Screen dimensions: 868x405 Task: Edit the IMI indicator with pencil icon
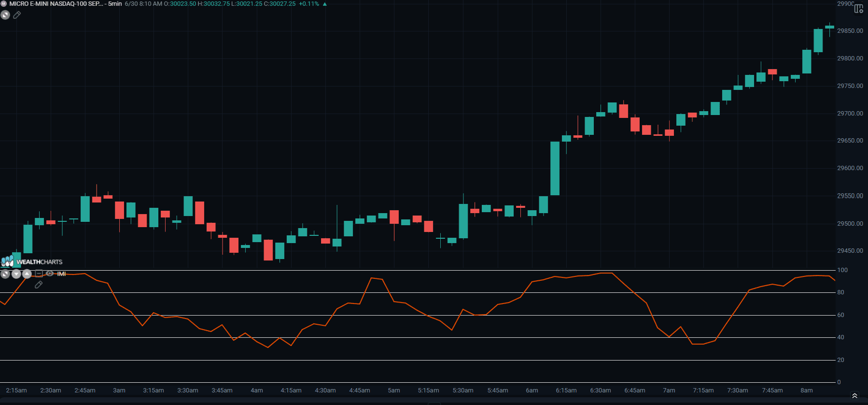point(39,285)
